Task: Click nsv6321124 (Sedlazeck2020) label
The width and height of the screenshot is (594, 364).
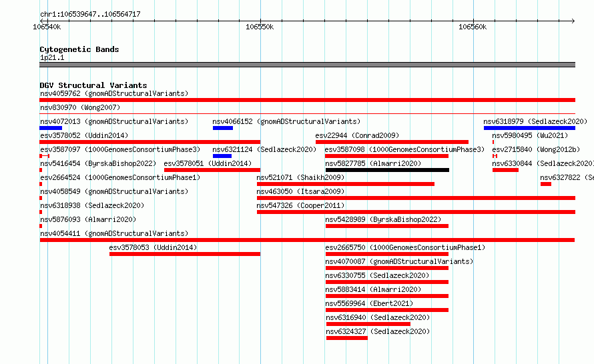Action: pos(264,149)
